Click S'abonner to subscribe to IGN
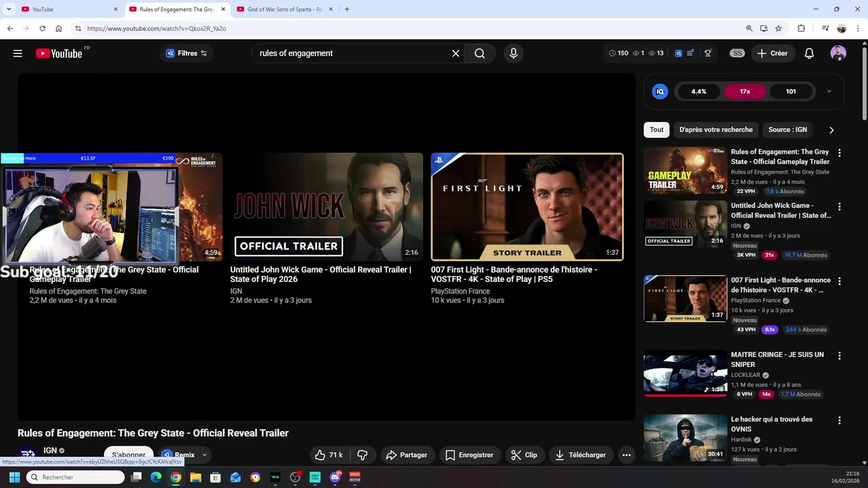Screen dimensions: 868x488 tap(129, 455)
